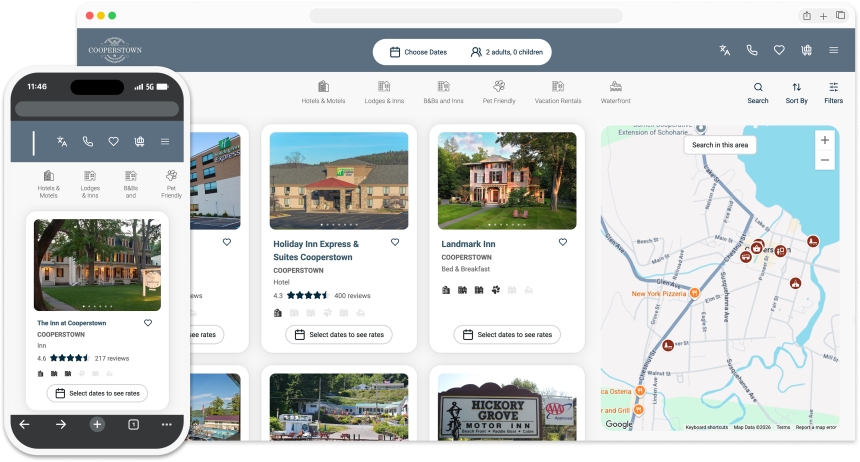Select the Vacation Rentals category
Viewport: 860px width, 462px height.
pyautogui.click(x=558, y=92)
